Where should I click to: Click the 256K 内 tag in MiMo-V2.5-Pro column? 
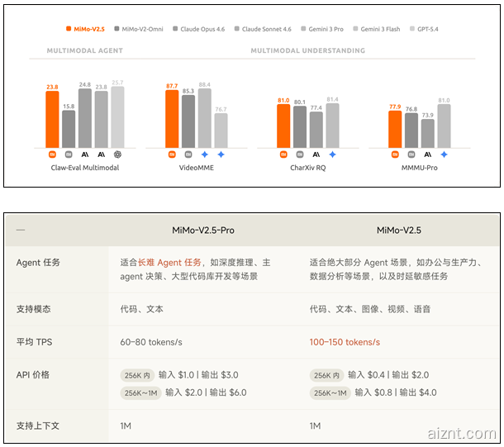(136, 375)
